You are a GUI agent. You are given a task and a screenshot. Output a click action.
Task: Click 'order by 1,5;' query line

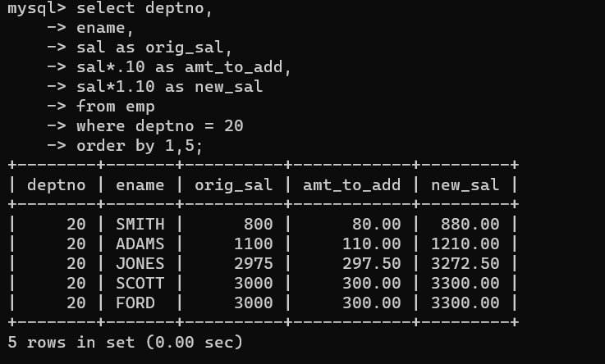(x=140, y=146)
